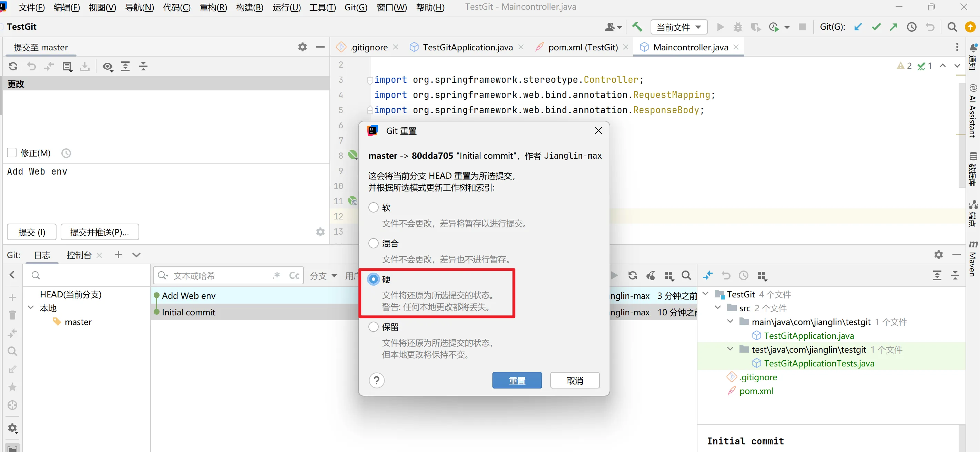980x452 pixels.
Task: Select the 软 (soft) reset radio option
Action: coord(374,207)
